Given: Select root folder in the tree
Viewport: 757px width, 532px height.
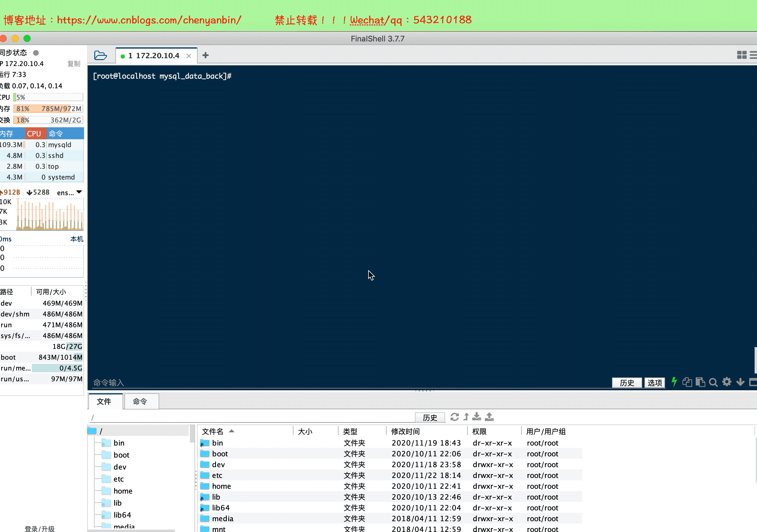Looking at the screenshot, I should click(138, 431).
